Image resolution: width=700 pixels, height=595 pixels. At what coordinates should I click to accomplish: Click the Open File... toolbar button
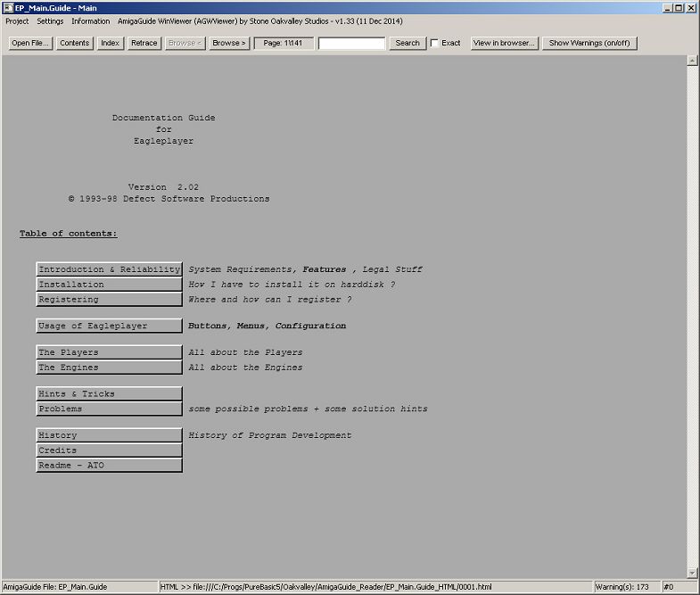(31, 43)
